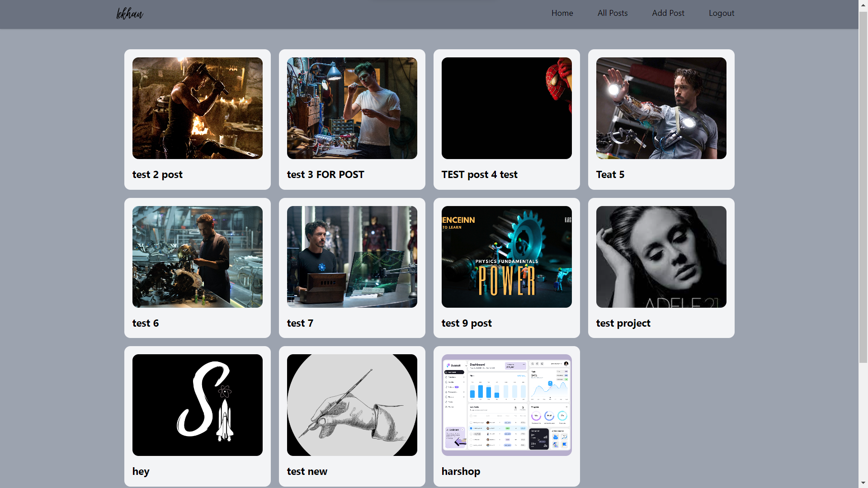868x488 pixels.
Task: Open the 'hey' post card
Action: pos(197,416)
